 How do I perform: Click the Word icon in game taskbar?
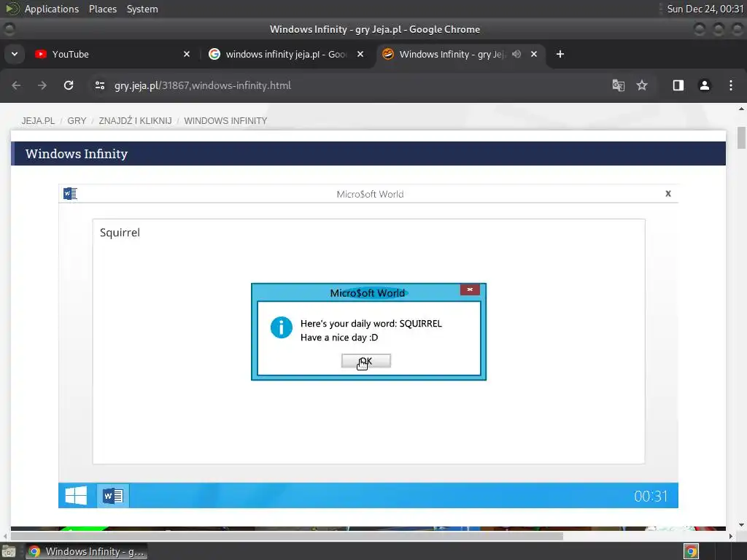coord(113,496)
